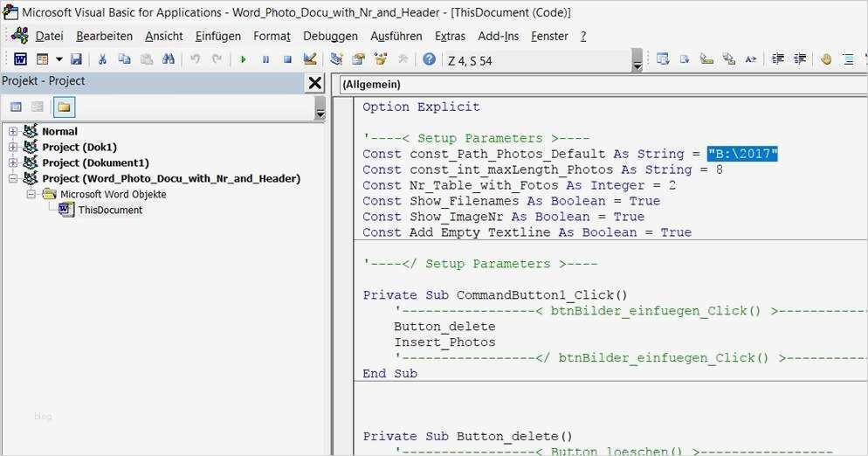Toggle breakpoint with the hand icon
The width and height of the screenshot is (868, 456).
click(x=826, y=59)
